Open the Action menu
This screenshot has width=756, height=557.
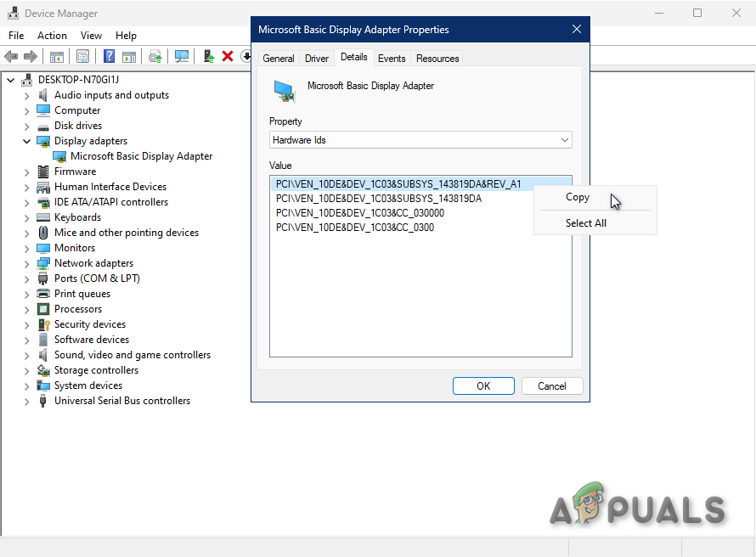pos(52,36)
